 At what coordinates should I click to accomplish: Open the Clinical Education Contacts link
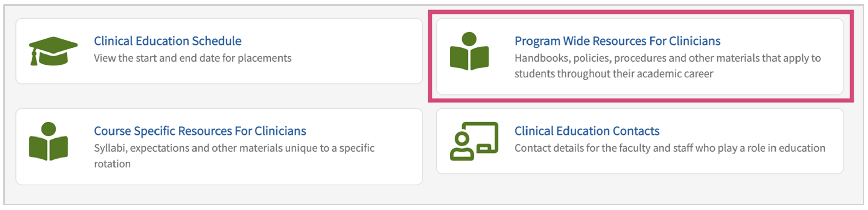click(x=586, y=131)
